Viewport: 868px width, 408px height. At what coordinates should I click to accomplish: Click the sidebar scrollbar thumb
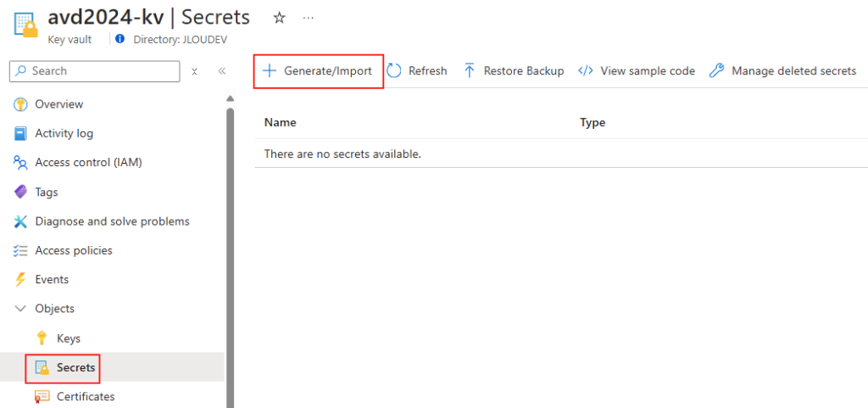pyautogui.click(x=231, y=258)
